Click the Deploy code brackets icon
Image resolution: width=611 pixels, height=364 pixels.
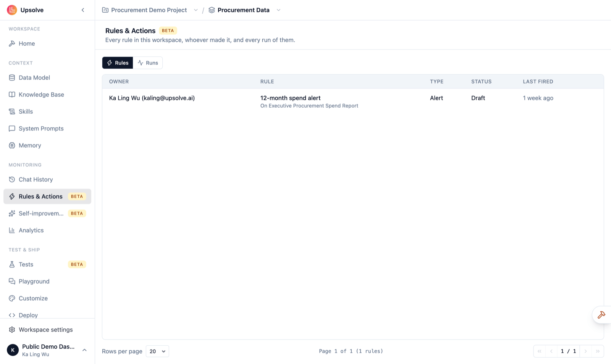click(12, 315)
